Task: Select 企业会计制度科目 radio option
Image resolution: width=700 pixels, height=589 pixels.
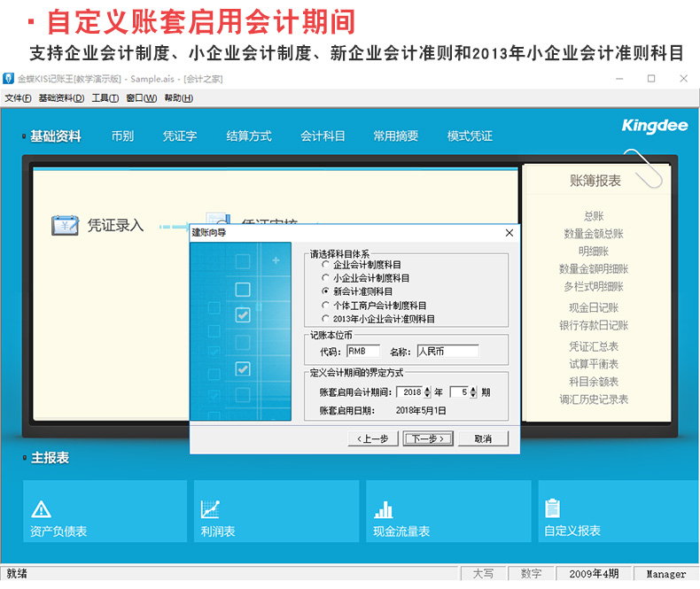Action: (325, 265)
